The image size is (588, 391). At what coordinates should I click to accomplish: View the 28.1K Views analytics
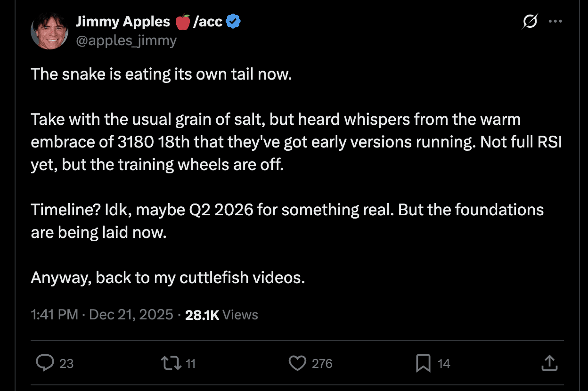point(221,315)
